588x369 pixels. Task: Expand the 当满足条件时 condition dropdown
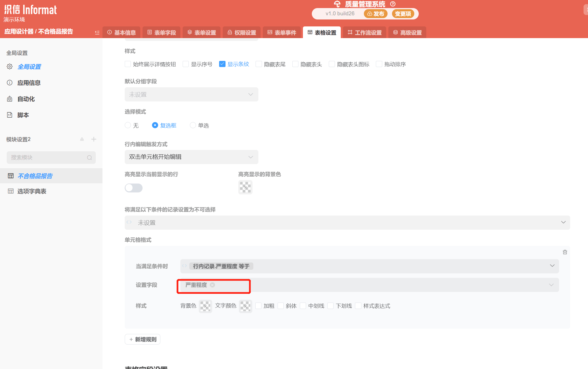pos(552,266)
